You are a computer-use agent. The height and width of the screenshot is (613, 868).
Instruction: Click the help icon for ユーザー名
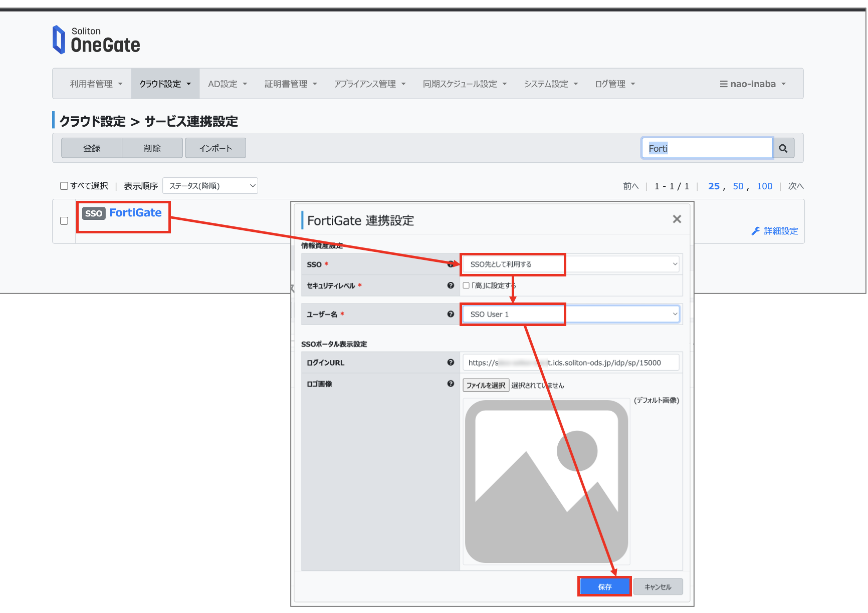[x=451, y=314]
